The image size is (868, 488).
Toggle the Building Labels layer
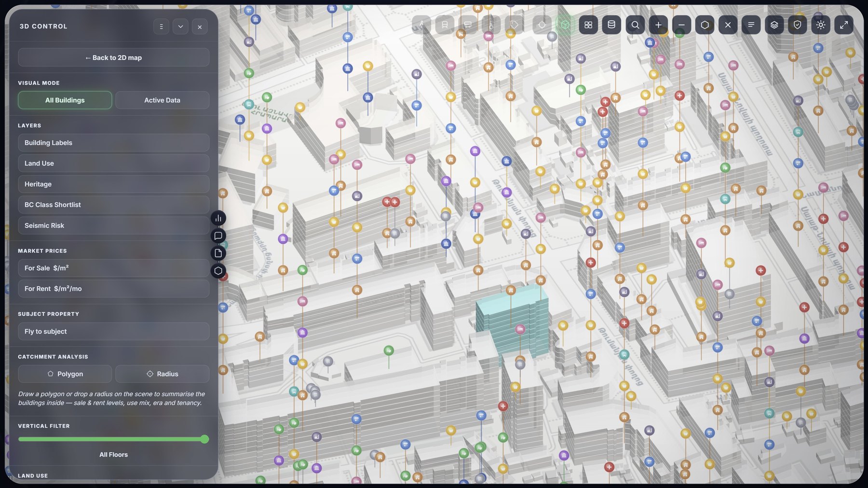(x=114, y=143)
